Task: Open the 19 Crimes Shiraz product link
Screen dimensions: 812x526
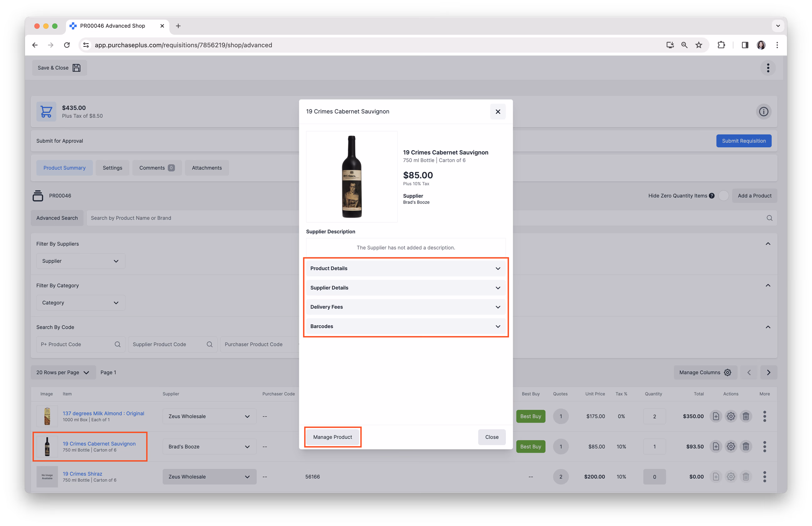Action: pyautogui.click(x=82, y=474)
